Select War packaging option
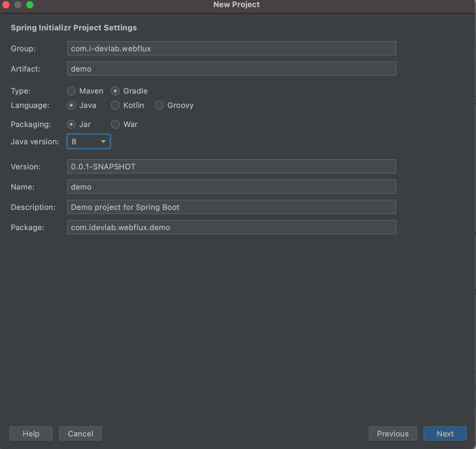This screenshot has height=449, width=476. (115, 124)
